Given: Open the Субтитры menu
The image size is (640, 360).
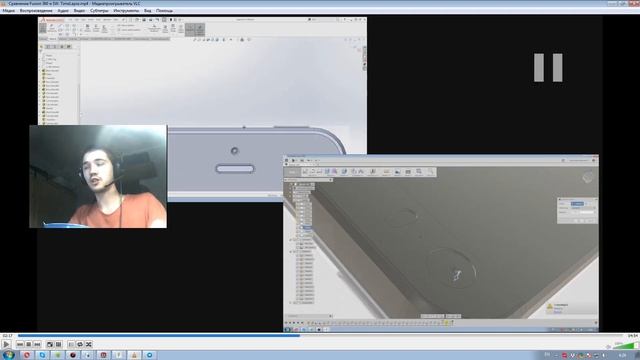Looking at the screenshot, I should 99,11.
